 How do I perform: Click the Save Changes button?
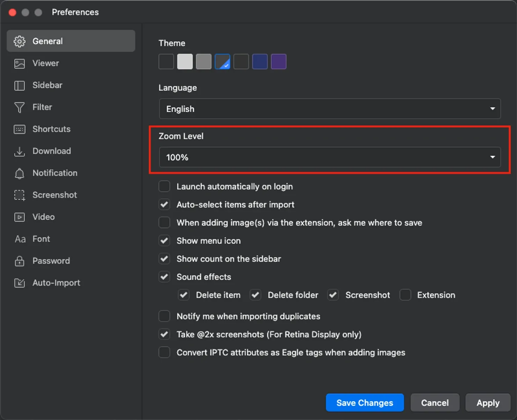(365, 403)
